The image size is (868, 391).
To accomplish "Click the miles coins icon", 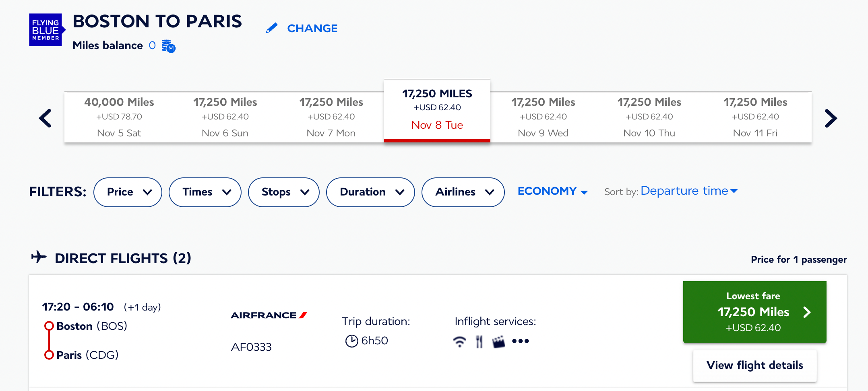I will 168,46.
